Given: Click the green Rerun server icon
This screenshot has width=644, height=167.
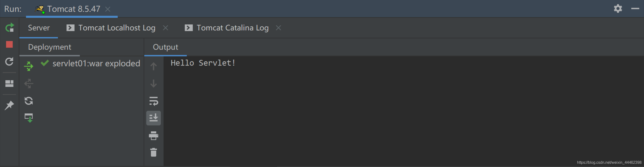Looking at the screenshot, I should pos(9,28).
